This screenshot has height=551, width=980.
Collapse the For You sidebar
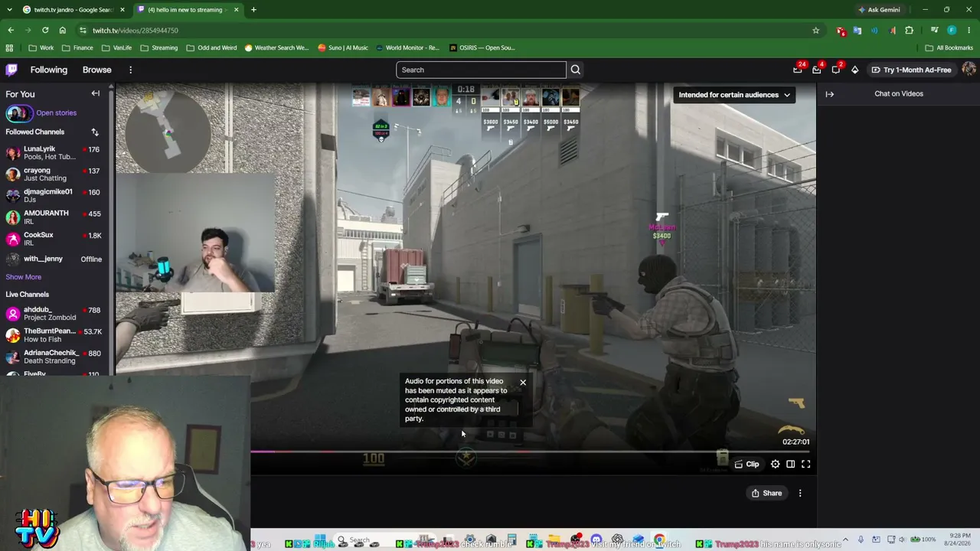[x=96, y=93]
